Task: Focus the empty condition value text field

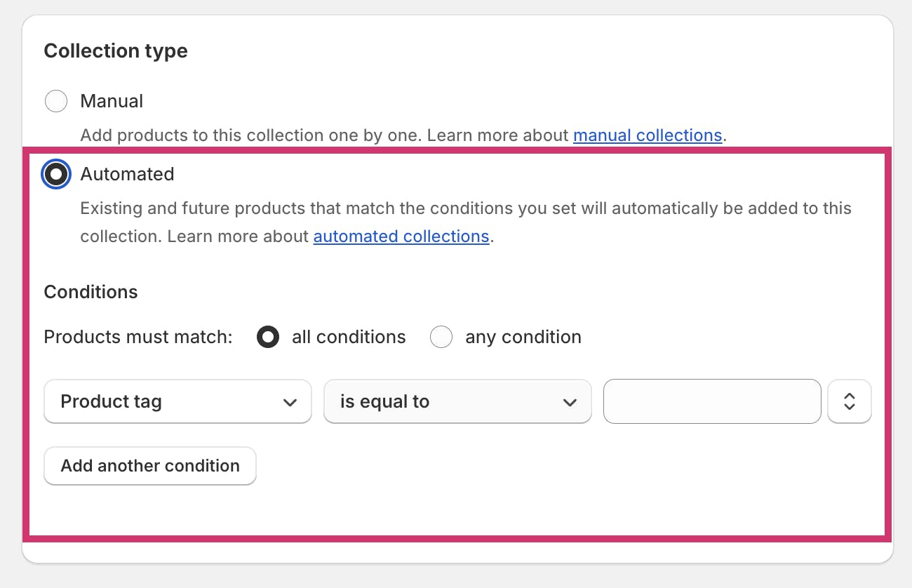Action: tap(712, 401)
